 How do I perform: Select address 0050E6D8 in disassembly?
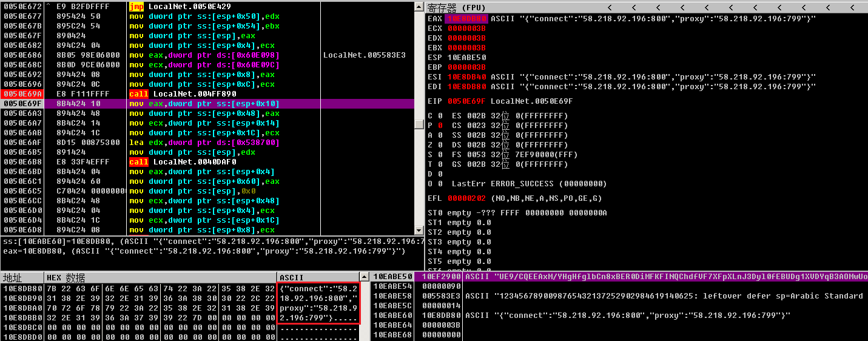[22, 230]
